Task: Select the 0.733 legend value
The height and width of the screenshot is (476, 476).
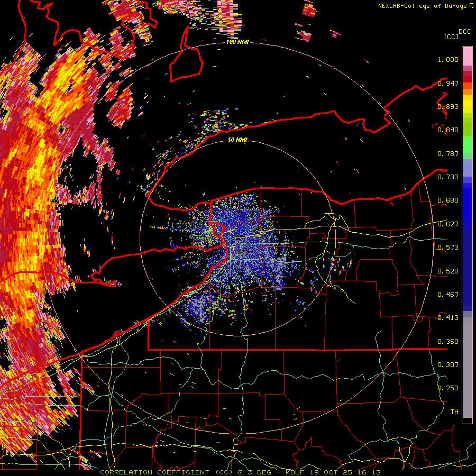Action: pos(448,177)
